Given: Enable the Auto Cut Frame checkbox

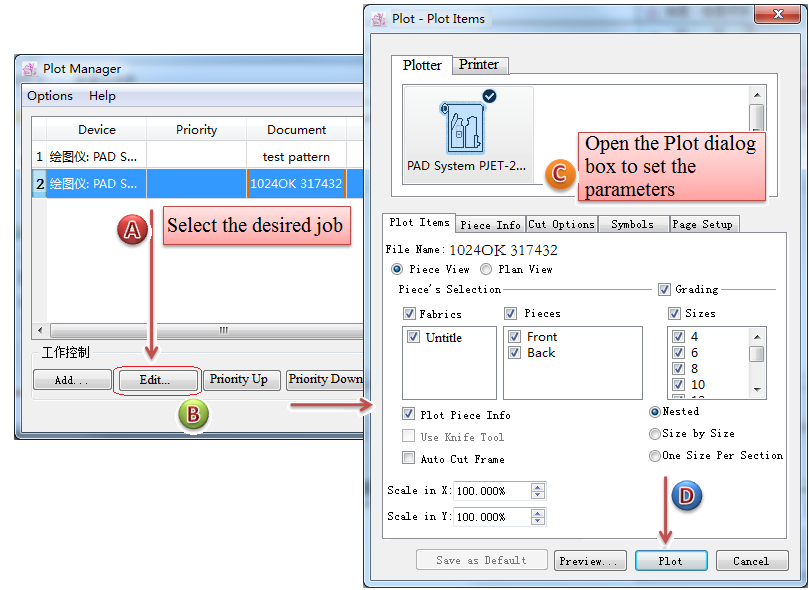Looking at the screenshot, I should 408,459.
